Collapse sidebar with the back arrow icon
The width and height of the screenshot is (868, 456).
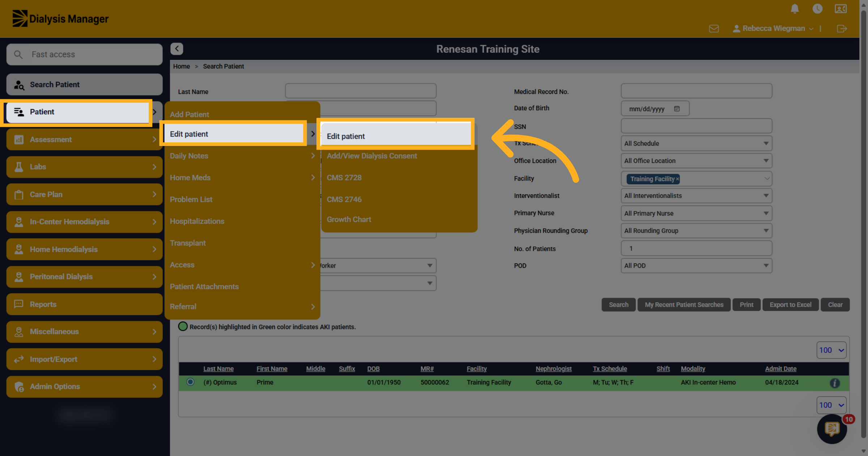pos(177,49)
